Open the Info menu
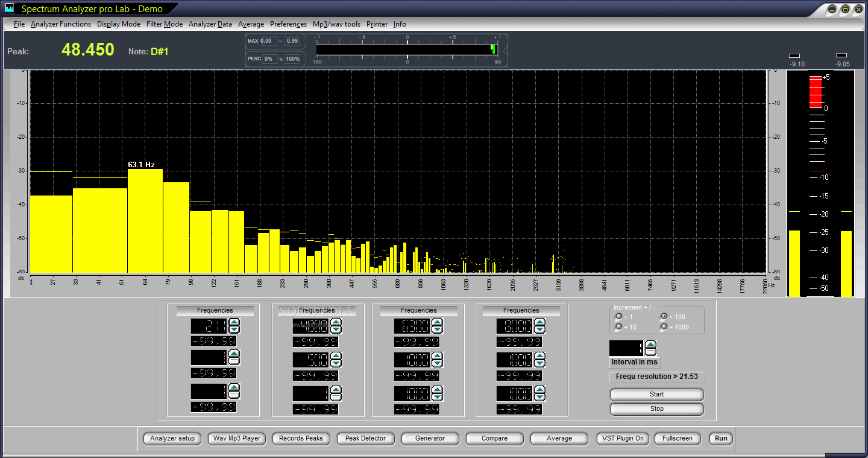The height and width of the screenshot is (458, 868). (400, 24)
